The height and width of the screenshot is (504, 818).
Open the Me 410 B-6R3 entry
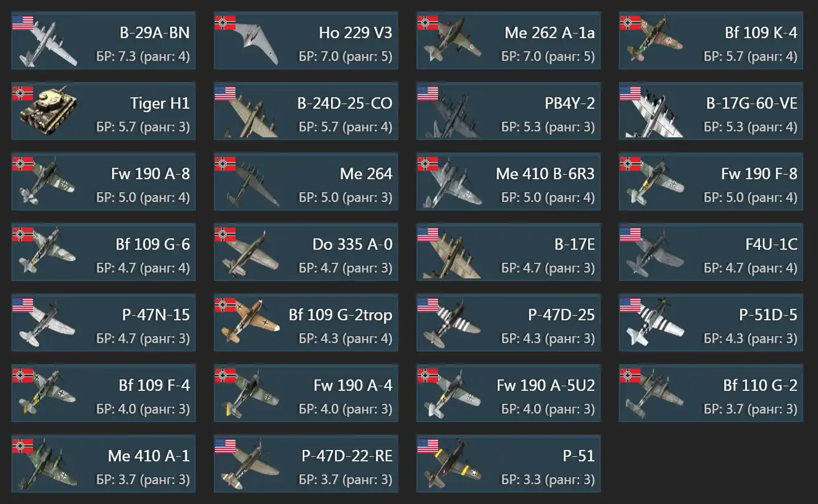coord(509,181)
